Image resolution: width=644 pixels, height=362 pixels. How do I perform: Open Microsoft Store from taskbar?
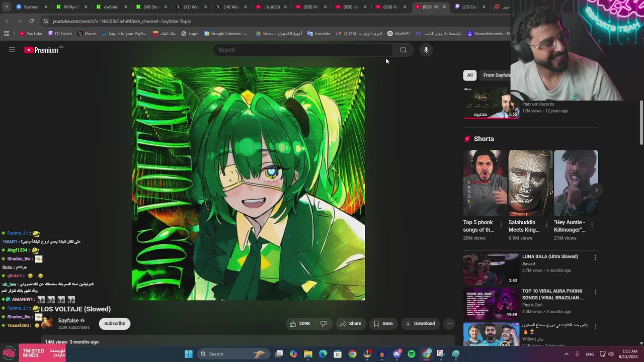pos(338,354)
